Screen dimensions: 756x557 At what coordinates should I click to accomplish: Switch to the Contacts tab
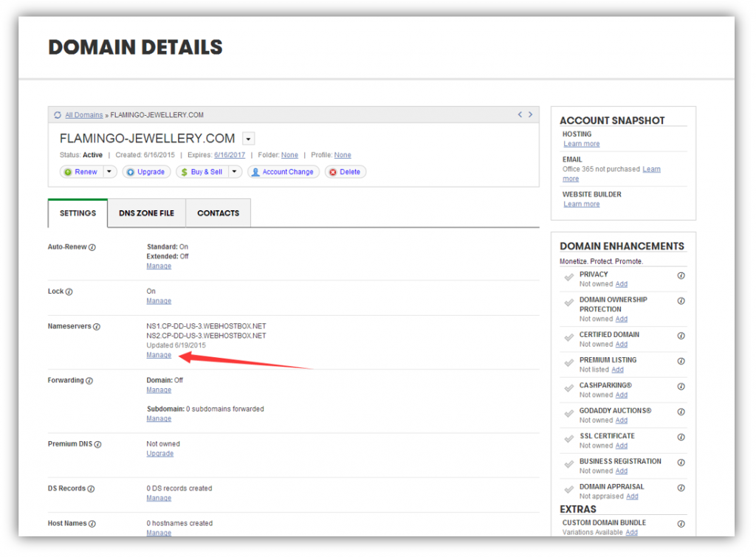219,213
